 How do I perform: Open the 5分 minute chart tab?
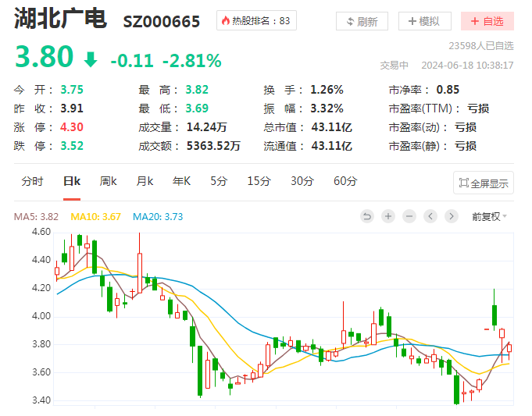click(x=218, y=181)
